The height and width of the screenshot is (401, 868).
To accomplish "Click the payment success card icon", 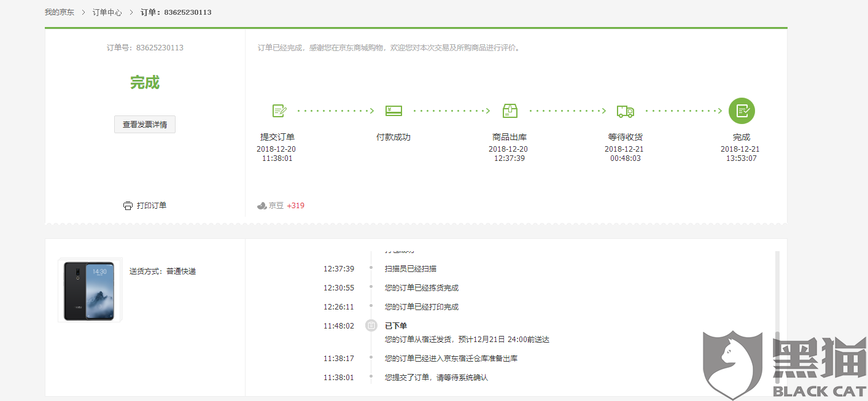I will click(x=393, y=111).
